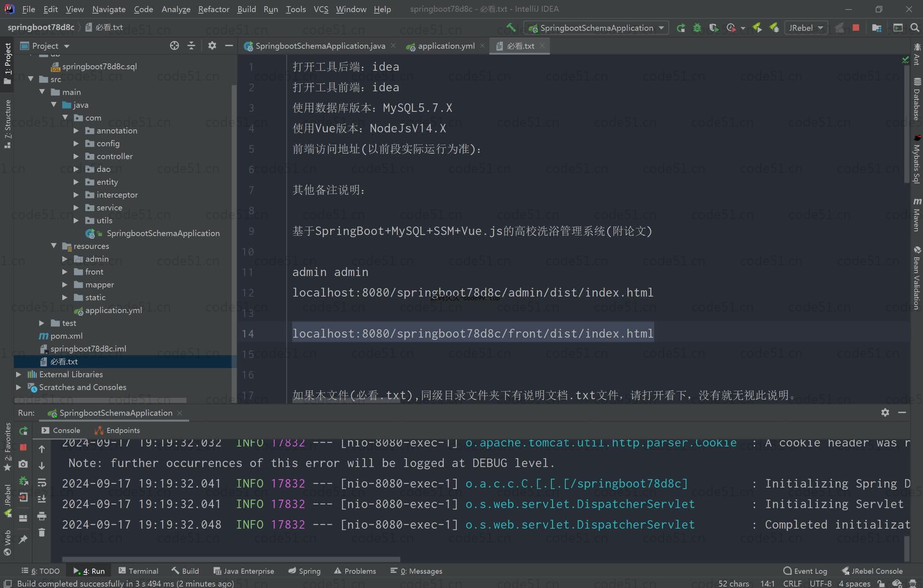Print console output icon

tap(42, 516)
